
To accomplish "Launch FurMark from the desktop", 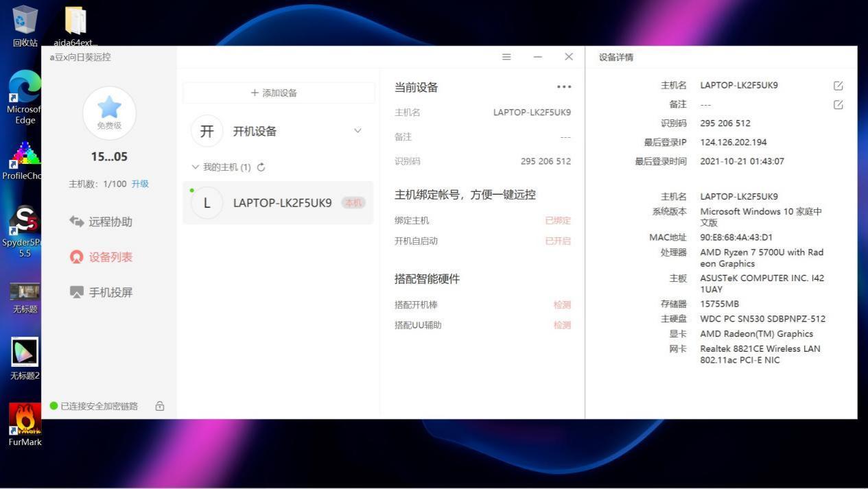I will (x=24, y=420).
